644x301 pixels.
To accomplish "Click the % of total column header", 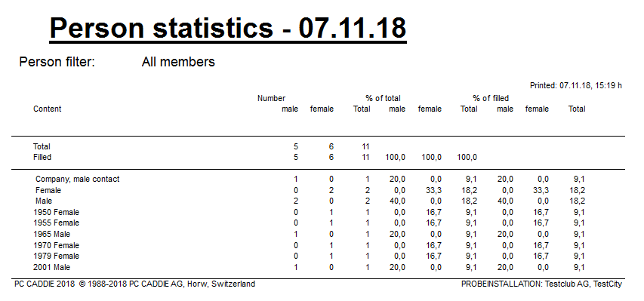I will [383, 98].
